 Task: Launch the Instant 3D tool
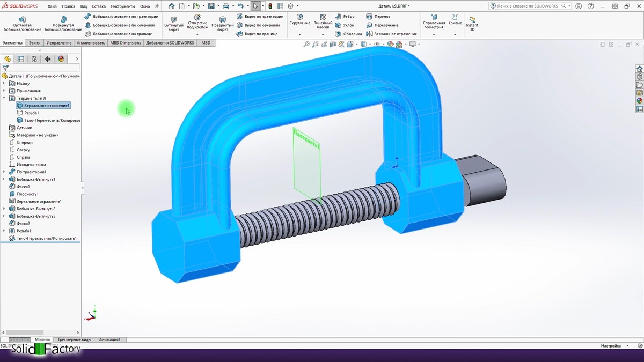(x=472, y=23)
